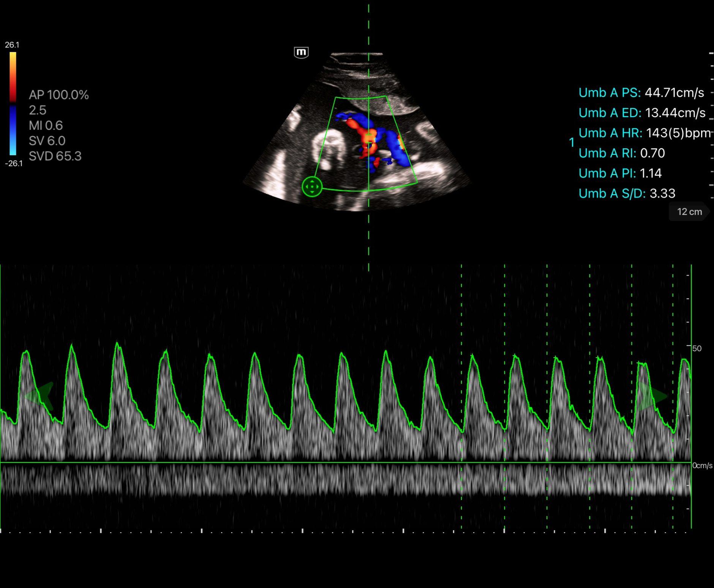Click the MI 0.6 mechanical index readout
Image resolution: width=714 pixels, height=588 pixels.
point(46,126)
